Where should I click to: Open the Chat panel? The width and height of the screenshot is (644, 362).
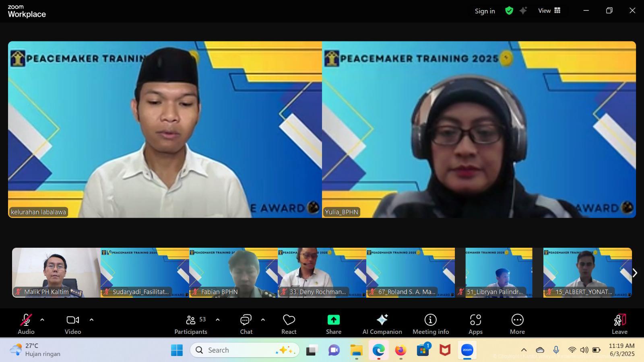pos(246,324)
